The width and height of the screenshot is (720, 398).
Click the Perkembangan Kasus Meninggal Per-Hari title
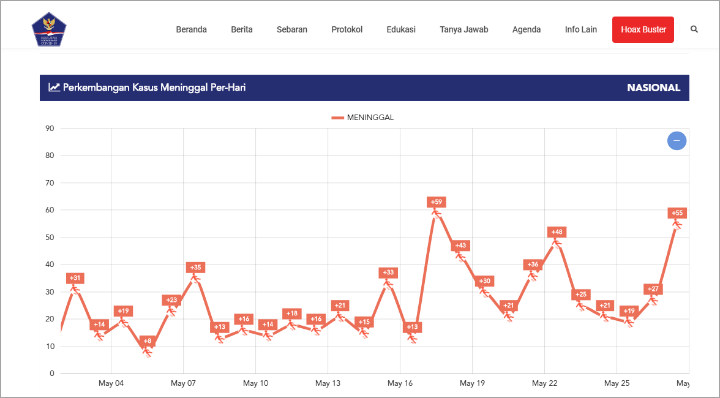154,87
